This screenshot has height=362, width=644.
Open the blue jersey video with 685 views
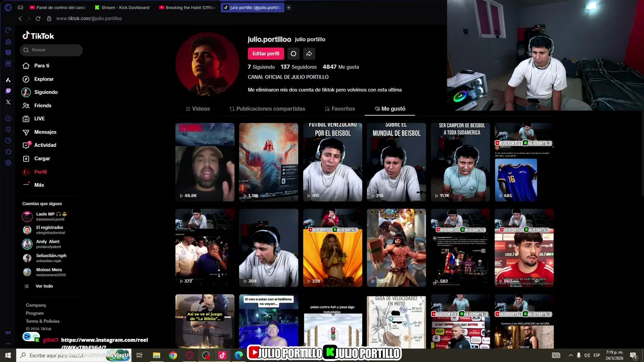pyautogui.click(x=524, y=162)
